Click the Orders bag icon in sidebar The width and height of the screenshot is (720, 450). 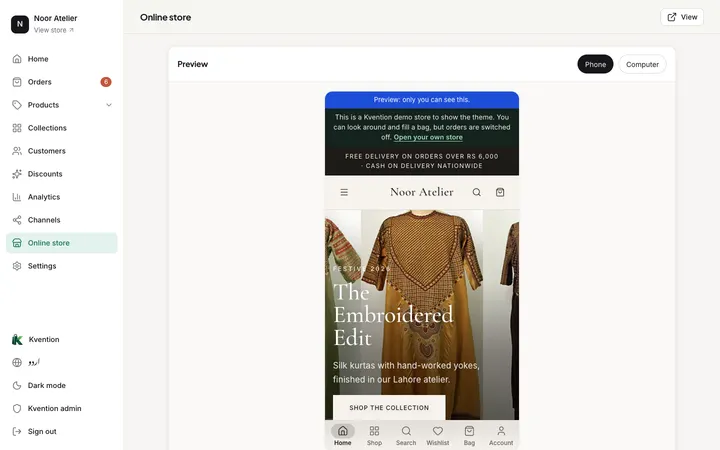(17, 82)
